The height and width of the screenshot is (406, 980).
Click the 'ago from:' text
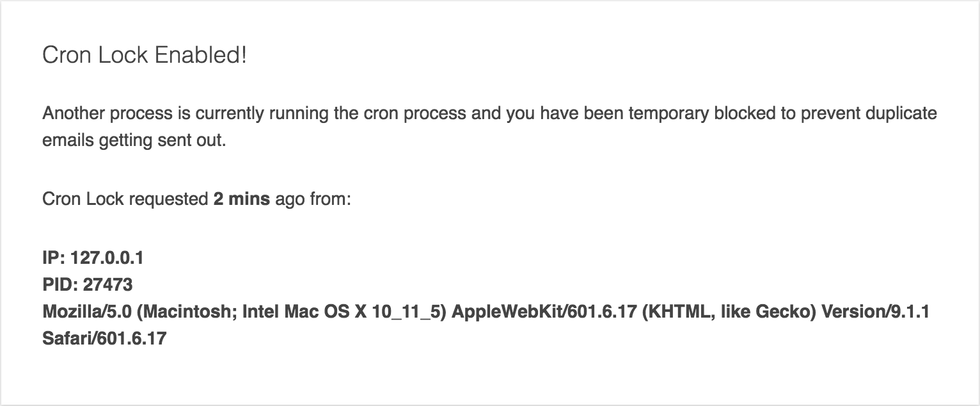[x=313, y=199]
